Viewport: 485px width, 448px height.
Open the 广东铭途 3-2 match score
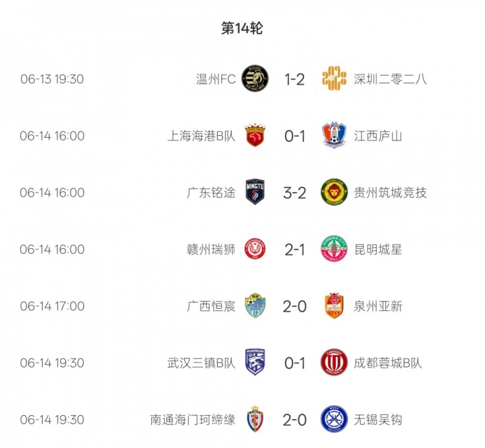coord(294,193)
